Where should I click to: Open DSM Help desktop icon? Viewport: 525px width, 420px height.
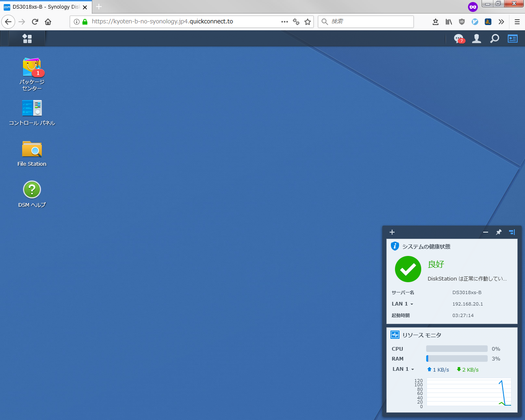coord(32,194)
